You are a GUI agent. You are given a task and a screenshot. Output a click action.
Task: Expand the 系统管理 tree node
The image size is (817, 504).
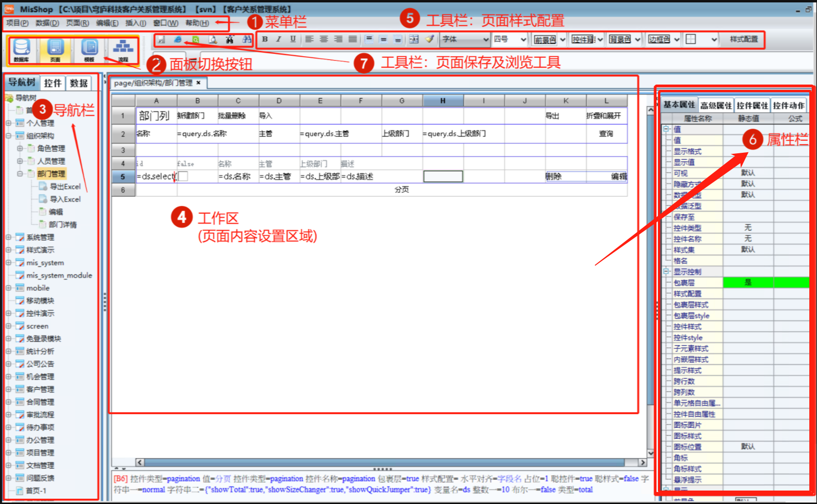(x=9, y=237)
